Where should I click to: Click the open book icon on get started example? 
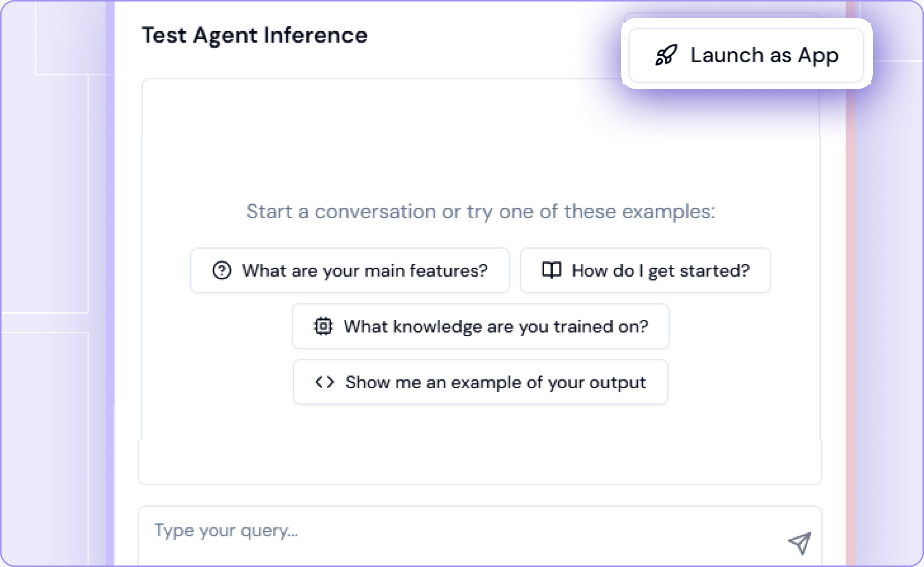click(551, 270)
